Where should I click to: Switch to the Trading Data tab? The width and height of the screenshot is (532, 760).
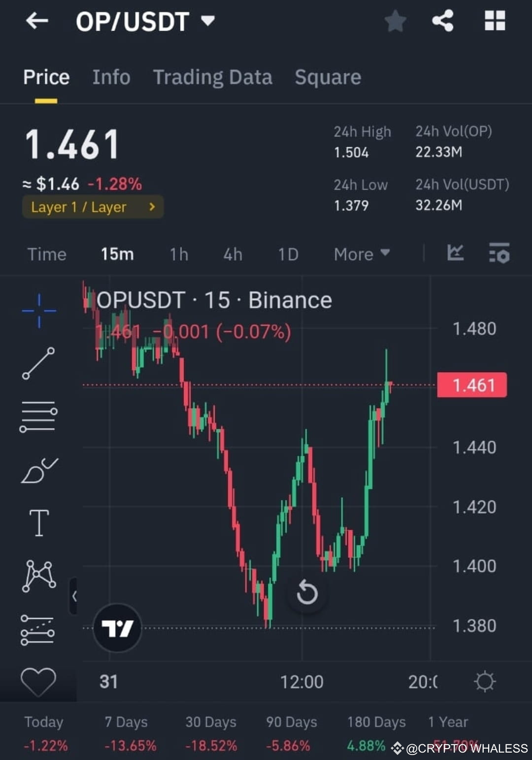coord(212,77)
